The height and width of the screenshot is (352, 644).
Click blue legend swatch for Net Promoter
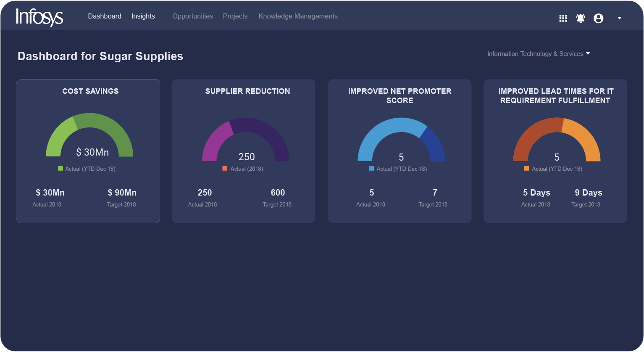coord(371,168)
